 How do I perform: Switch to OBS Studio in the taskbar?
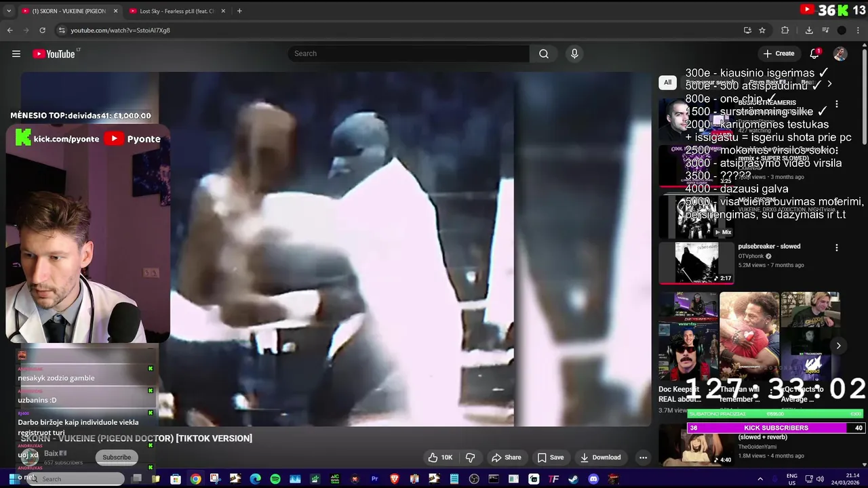click(x=474, y=479)
